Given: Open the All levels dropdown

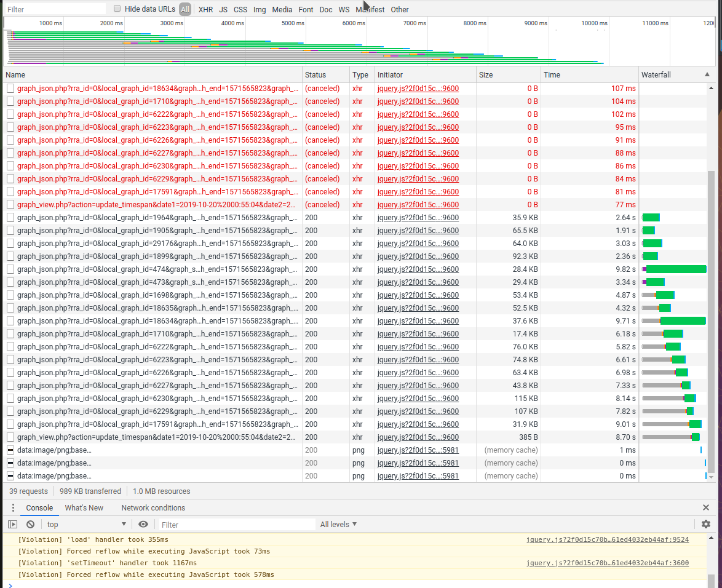Looking at the screenshot, I should [338, 524].
